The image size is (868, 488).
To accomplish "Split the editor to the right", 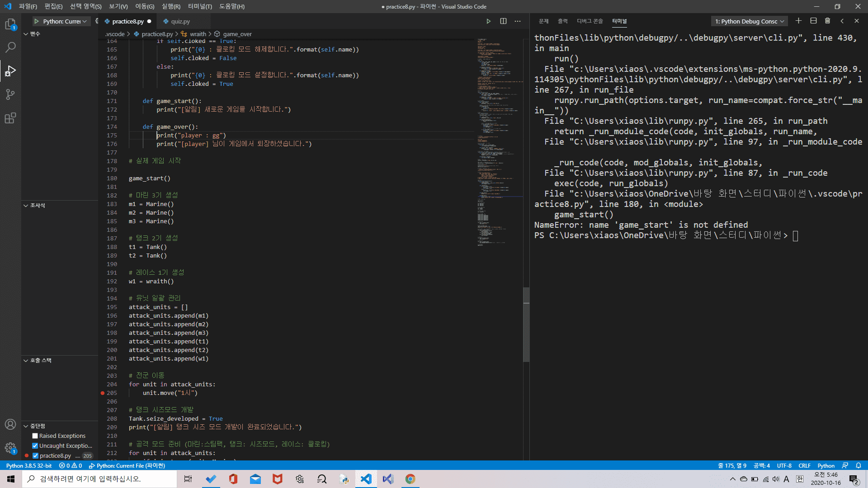I will [503, 21].
